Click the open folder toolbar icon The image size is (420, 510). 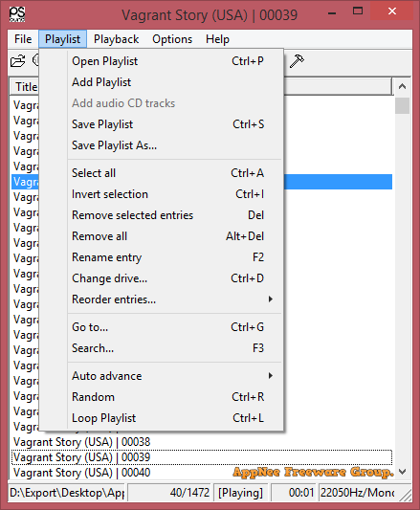tap(17, 61)
